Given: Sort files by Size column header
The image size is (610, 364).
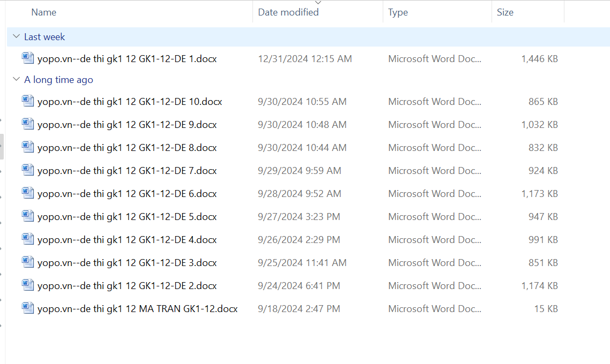Looking at the screenshot, I should (x=505, y=12).
